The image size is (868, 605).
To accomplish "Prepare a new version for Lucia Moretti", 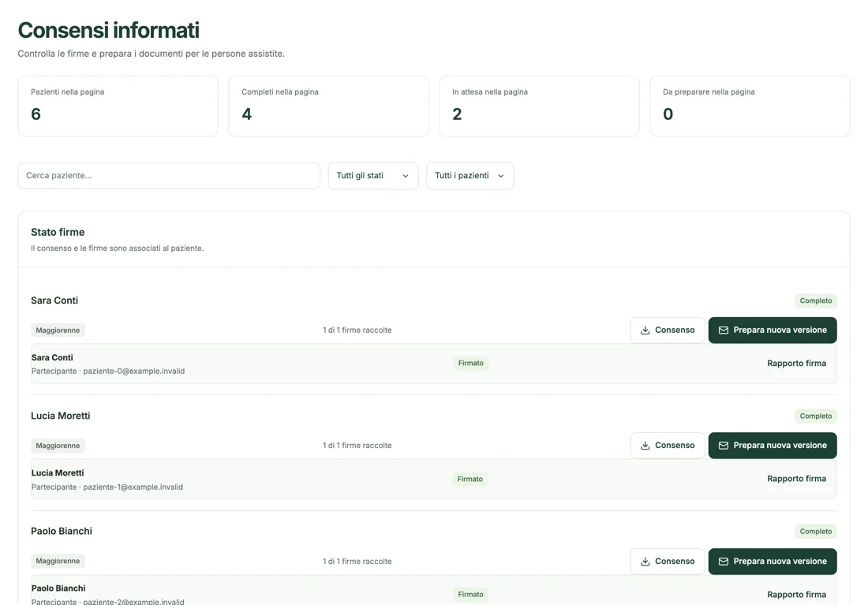I will (x=773, y=446).
